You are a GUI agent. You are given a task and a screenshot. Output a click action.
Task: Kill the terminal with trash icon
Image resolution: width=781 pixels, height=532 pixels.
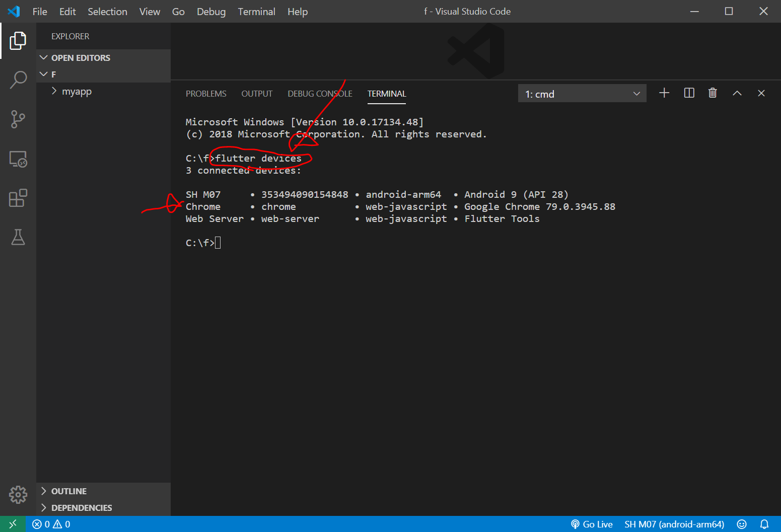click(713, 93)
